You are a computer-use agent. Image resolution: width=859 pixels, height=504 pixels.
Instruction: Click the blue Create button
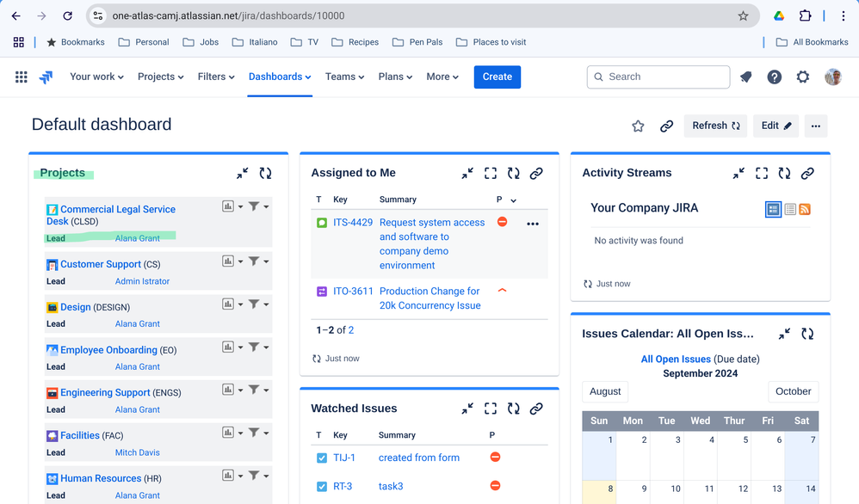[x=497, y=77]
